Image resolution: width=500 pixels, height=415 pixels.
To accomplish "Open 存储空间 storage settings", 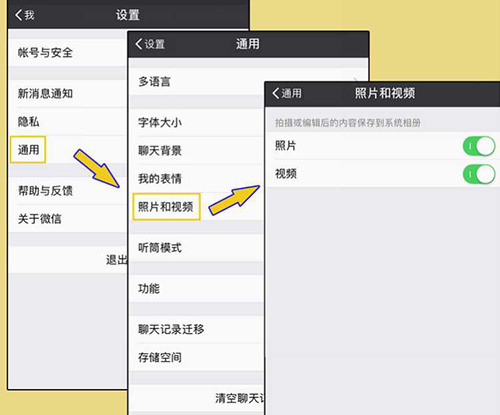I will 197,357.
